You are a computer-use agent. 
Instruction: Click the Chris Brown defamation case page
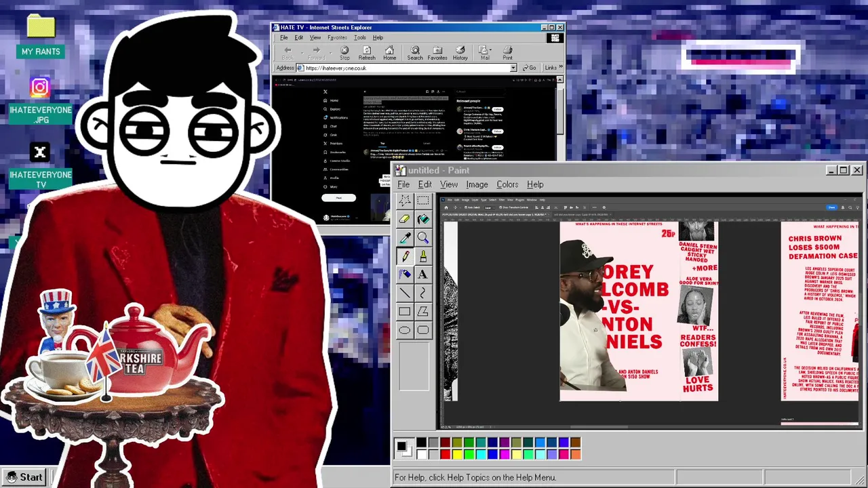tap(820, 311)
